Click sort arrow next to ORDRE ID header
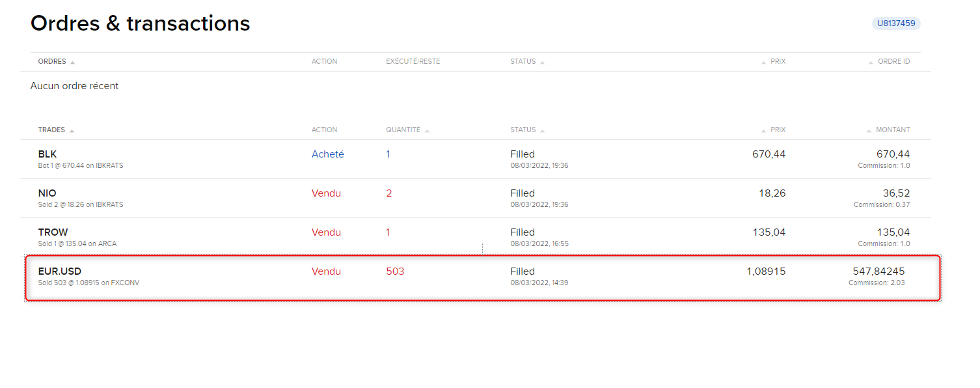 tap(871, 62)
